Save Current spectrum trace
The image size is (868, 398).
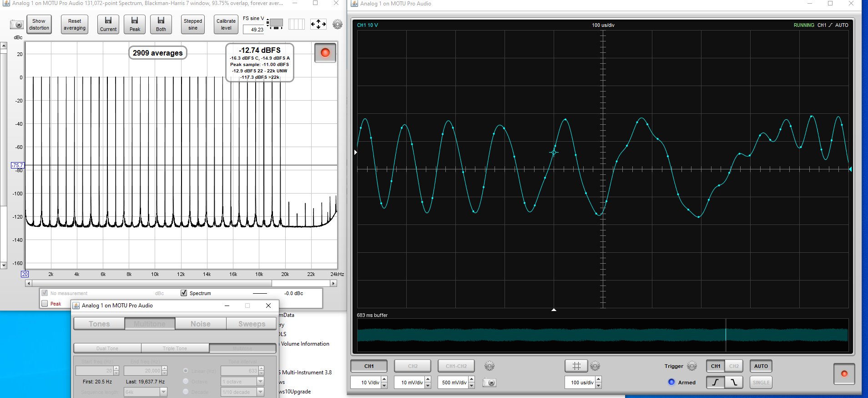coord(108,24)
